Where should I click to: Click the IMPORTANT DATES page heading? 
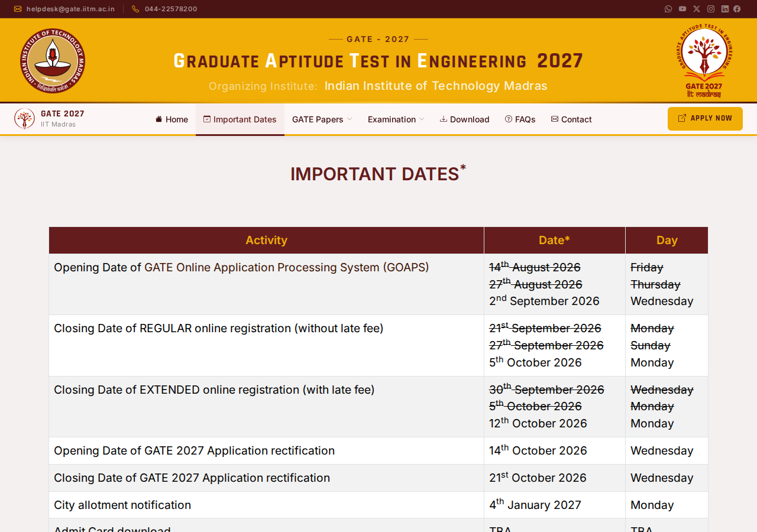click(x=378, y=173)
